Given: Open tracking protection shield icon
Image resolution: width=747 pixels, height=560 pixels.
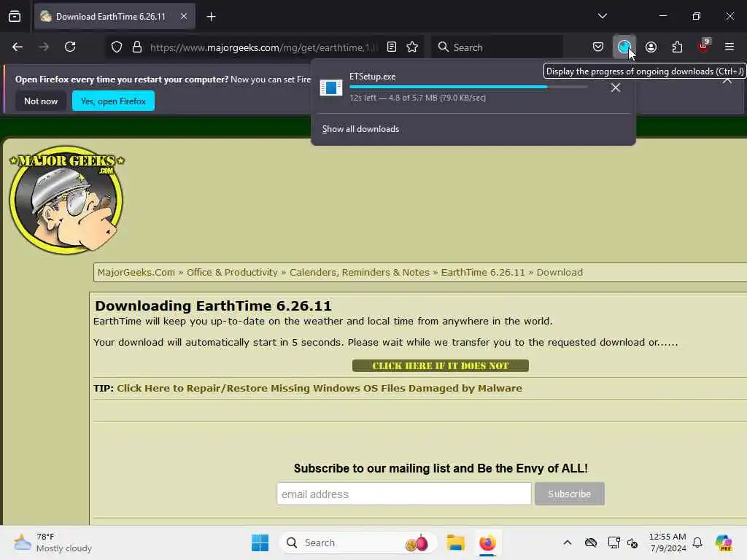Looking at the screenshot, I should (x=117, y=47).
